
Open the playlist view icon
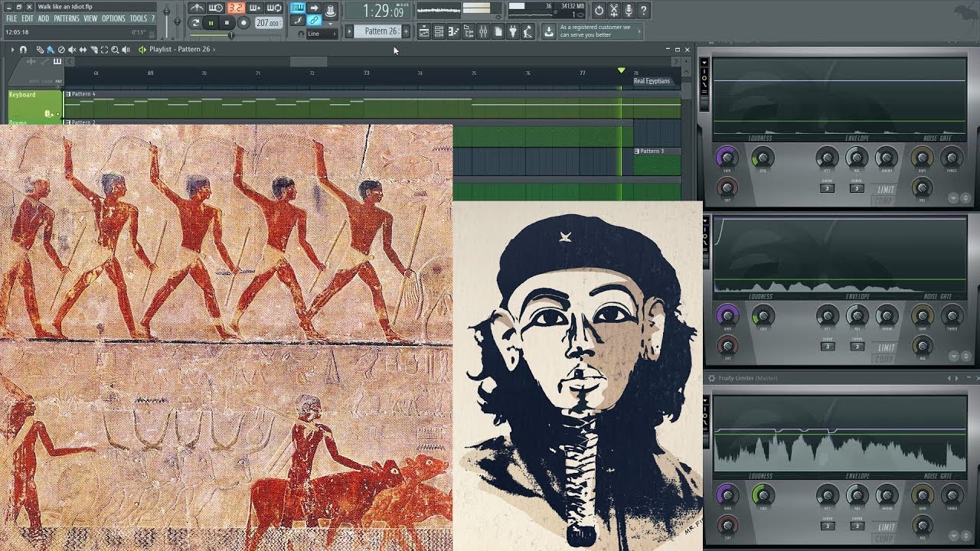tap(424, 31)
